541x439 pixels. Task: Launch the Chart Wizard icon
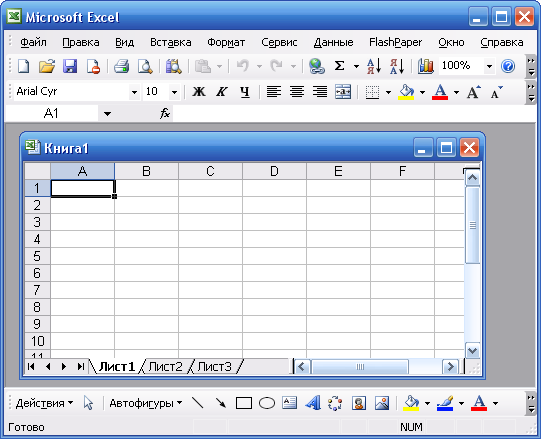pos(426,66)
